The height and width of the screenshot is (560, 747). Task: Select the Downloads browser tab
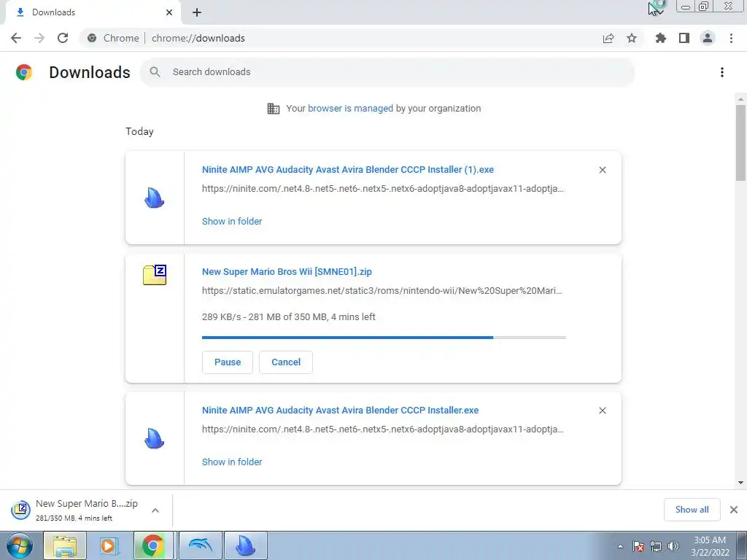pyautogui.click(x=93, y=12)
